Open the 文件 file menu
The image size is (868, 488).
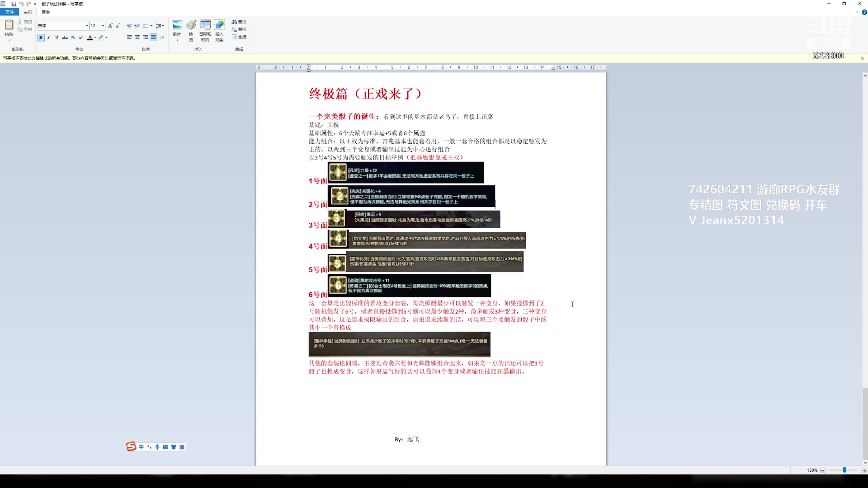point(9,12)
